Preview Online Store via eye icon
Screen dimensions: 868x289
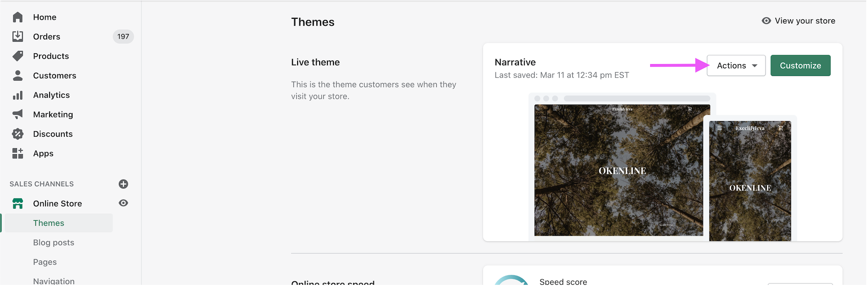click(123, 203)
